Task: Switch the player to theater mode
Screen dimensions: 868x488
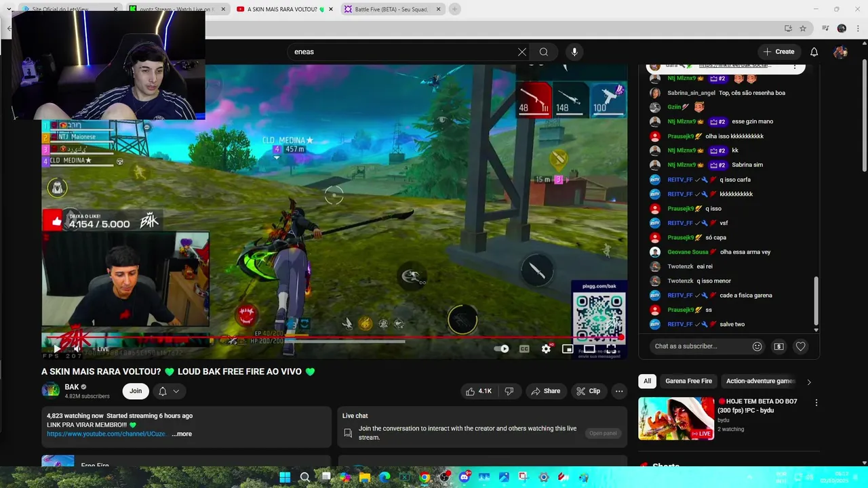Action: point(589,349)
